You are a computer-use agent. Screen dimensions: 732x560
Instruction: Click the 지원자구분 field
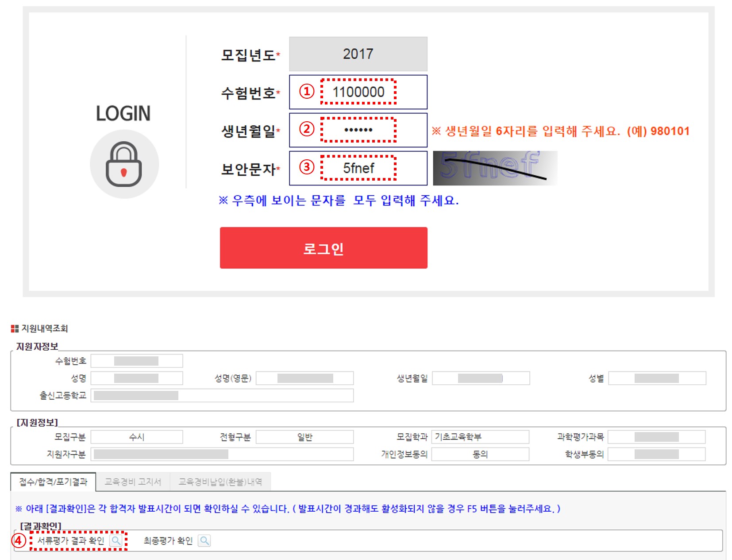(x=222, y=454)
